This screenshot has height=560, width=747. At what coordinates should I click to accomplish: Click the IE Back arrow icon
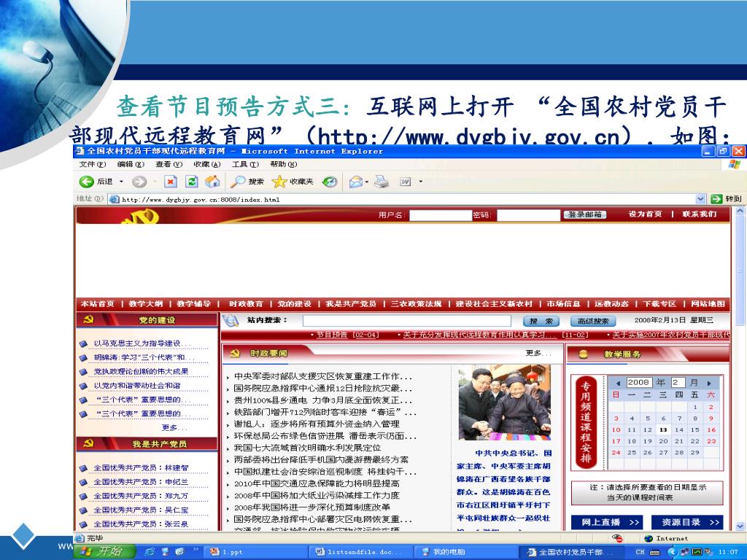pyautogui.click(x=86, y=182)
